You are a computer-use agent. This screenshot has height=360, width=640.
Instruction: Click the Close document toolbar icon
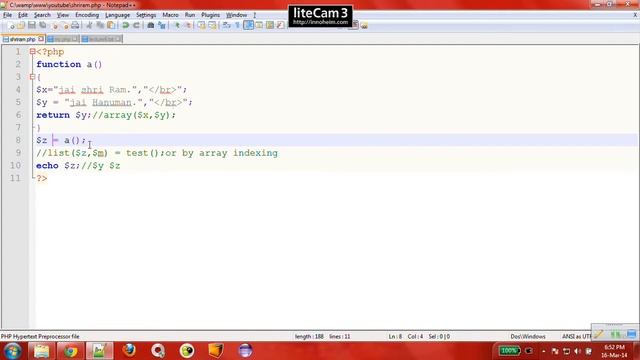click(x=55, y=25)
